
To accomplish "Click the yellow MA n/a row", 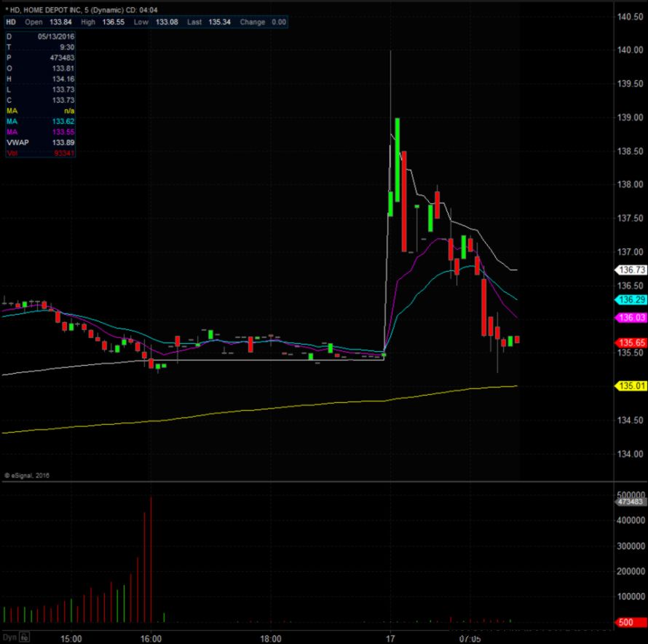I will click(40, 111).
